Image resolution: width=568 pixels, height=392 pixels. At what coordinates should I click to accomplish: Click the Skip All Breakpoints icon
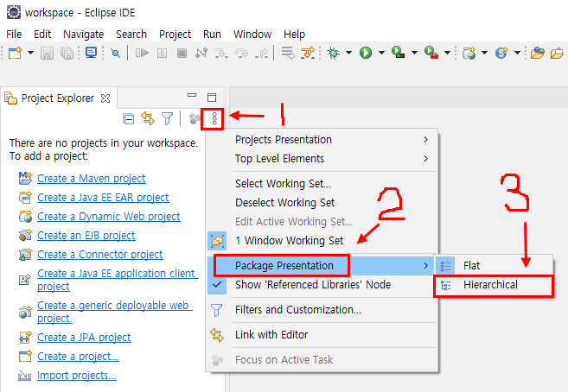click(x=116, y=54)
